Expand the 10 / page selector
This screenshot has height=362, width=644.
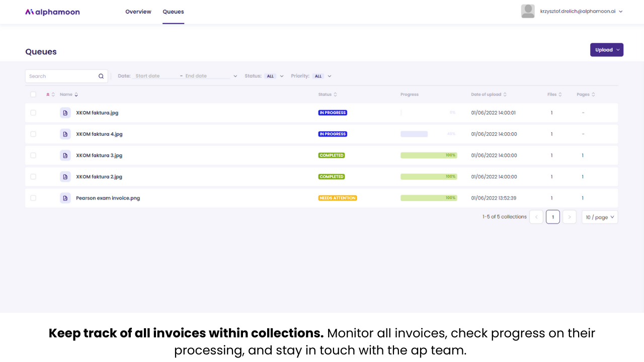coord(600,217)
